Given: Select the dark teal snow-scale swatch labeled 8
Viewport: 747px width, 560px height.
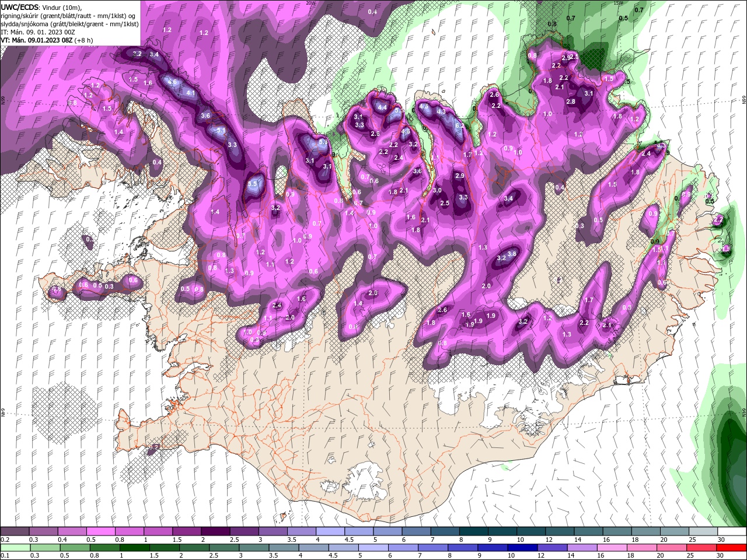Looking at the screenshot, I should click(473, 531).
